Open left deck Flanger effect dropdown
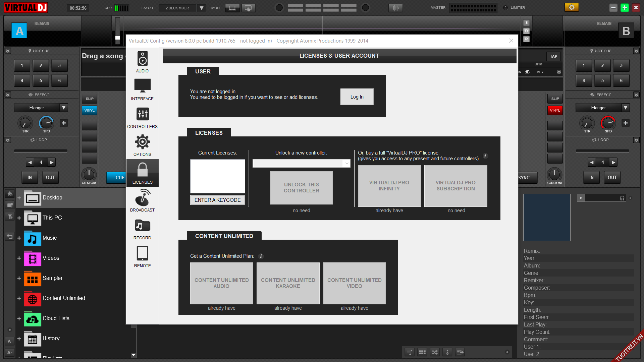 point(64,108)
